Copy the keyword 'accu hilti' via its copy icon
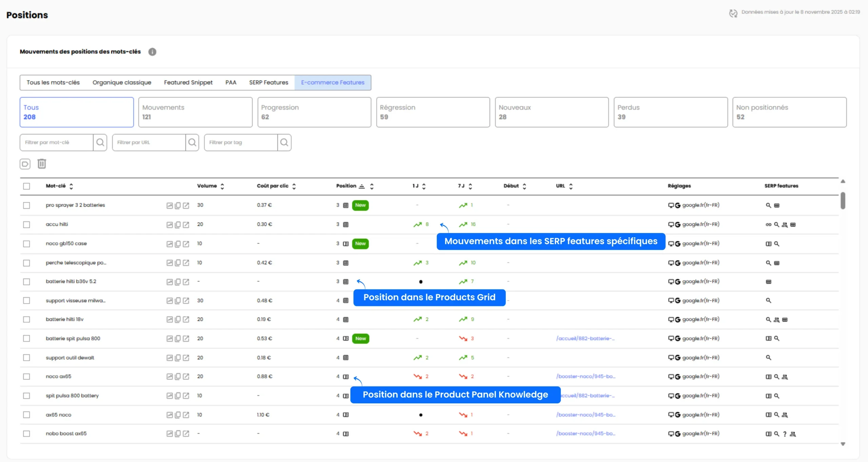This screenshot has width=868, height=462. [x=178, y=224]
